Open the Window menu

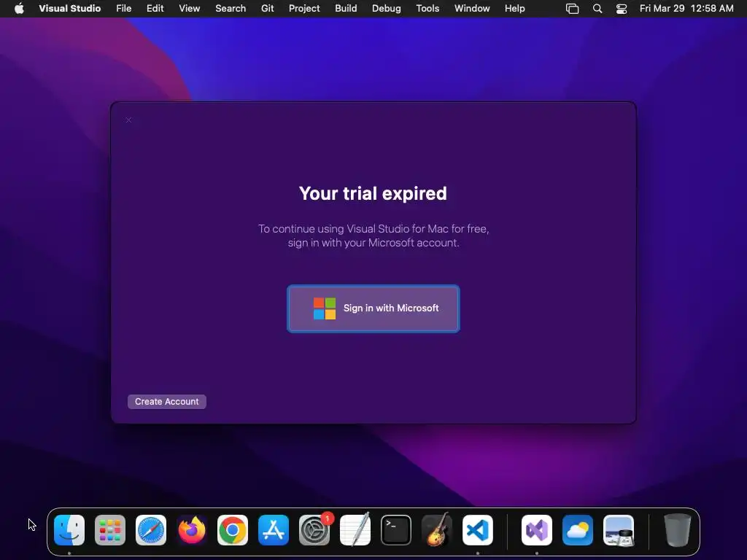pos(472,9)
